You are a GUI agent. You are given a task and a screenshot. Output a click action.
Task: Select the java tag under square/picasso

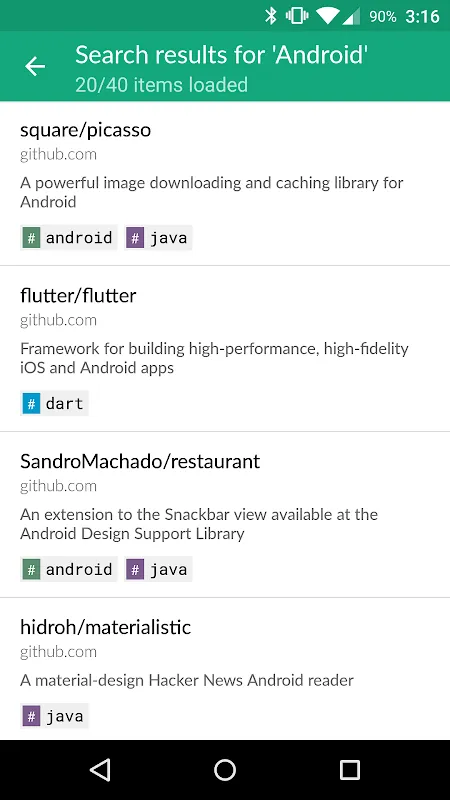coord(158,238)
